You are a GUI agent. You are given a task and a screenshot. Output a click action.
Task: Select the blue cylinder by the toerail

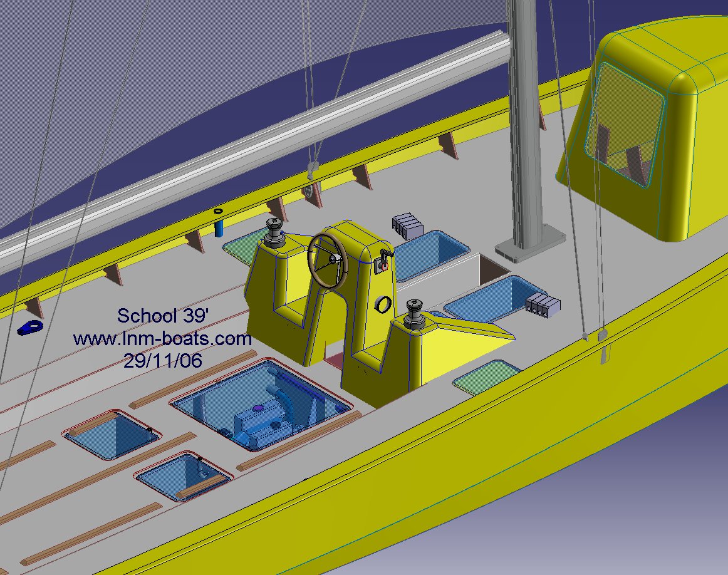(219, 229)
